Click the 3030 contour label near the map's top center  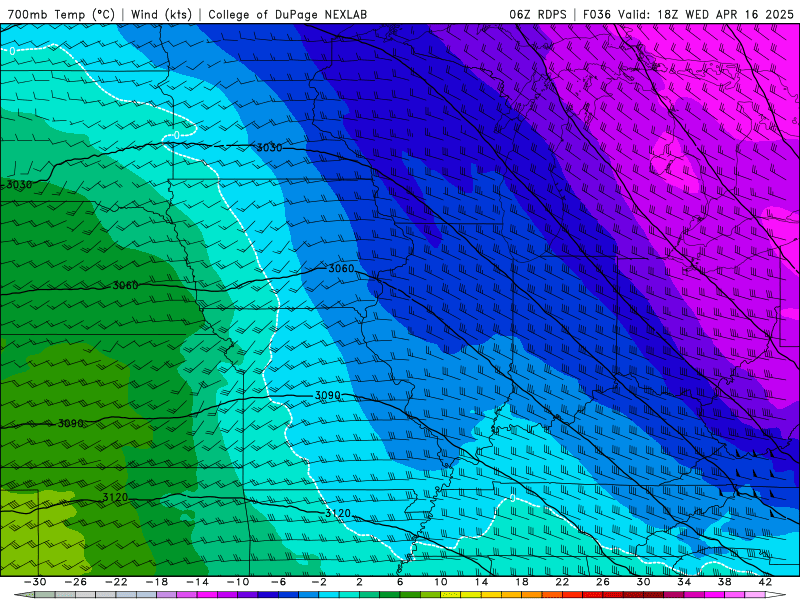click(x=269, y=148)
